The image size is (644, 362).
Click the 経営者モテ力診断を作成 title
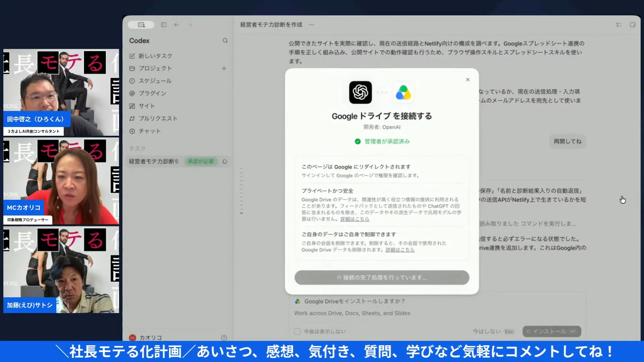coord(271,25)
